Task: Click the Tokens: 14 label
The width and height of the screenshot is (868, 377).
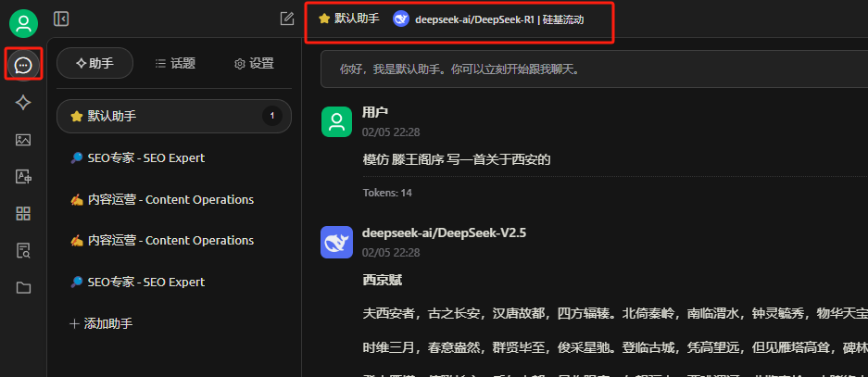Action: (387, 193)
